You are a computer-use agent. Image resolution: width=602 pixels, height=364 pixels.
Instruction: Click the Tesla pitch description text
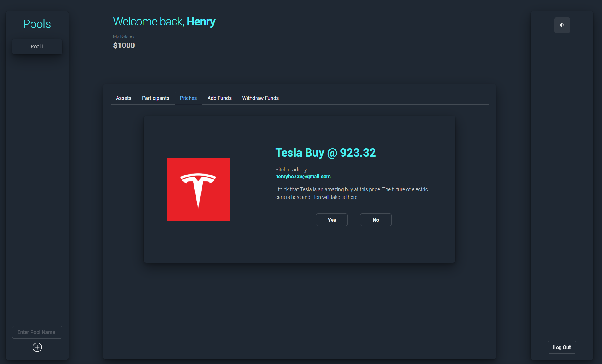(x=351, y=193)
